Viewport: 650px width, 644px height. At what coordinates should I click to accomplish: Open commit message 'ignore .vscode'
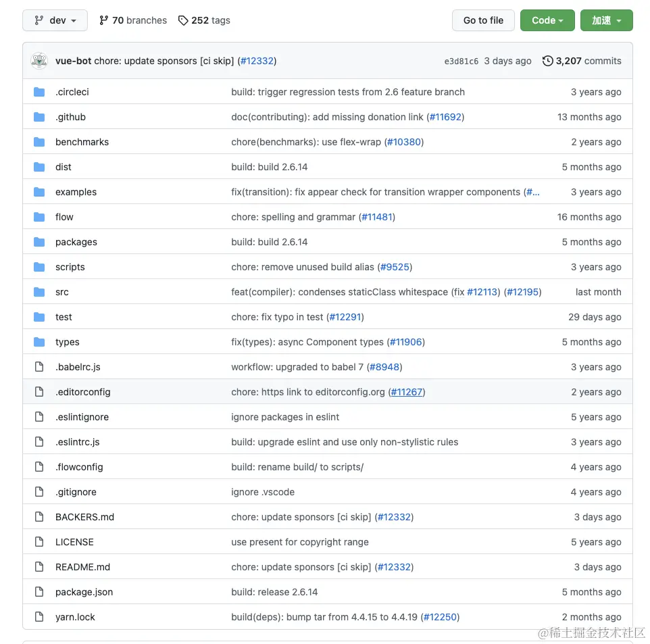point(263,492)
